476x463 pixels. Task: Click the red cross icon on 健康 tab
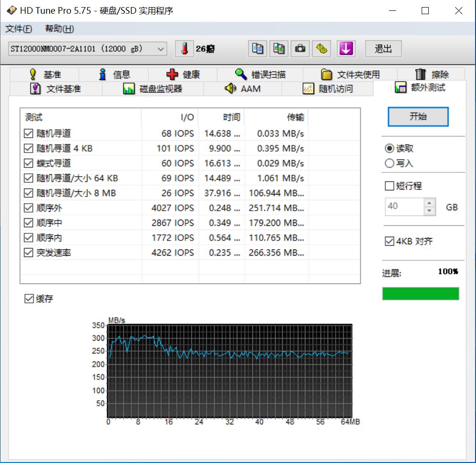coord(171,74)
